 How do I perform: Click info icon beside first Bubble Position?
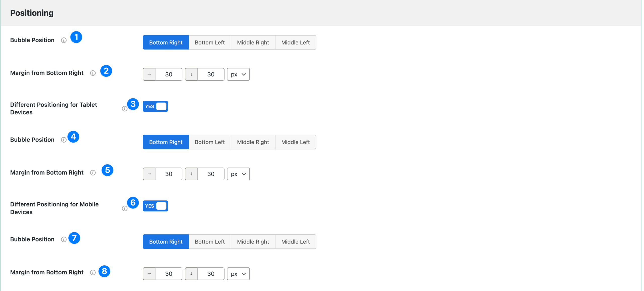pyautogui.click(x=64, y=40)
